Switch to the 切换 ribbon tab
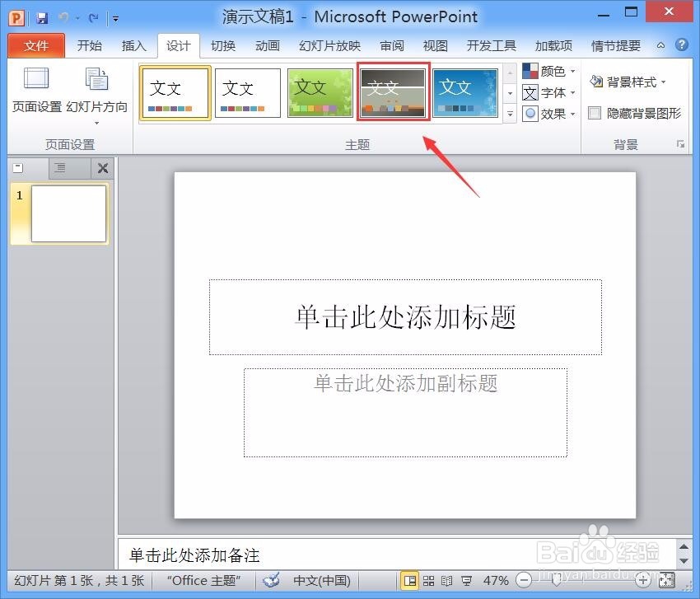 coord(223,45)
